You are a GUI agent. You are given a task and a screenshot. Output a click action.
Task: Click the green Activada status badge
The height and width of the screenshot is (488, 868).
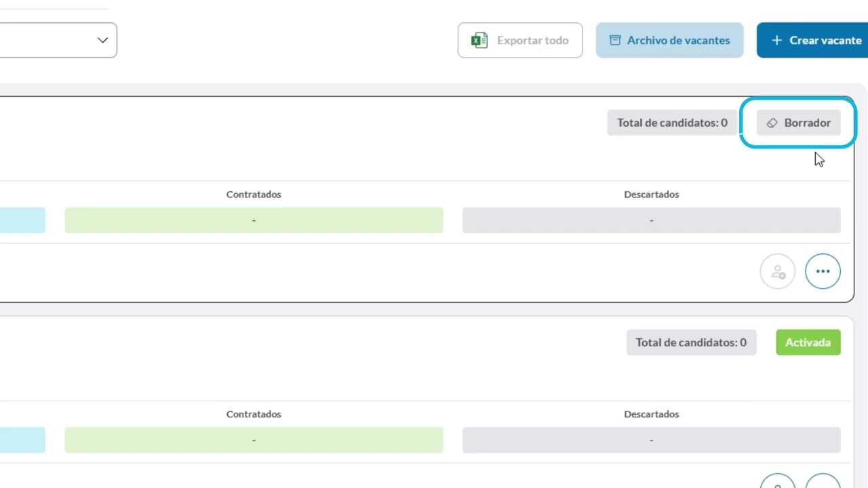[808, 342]
